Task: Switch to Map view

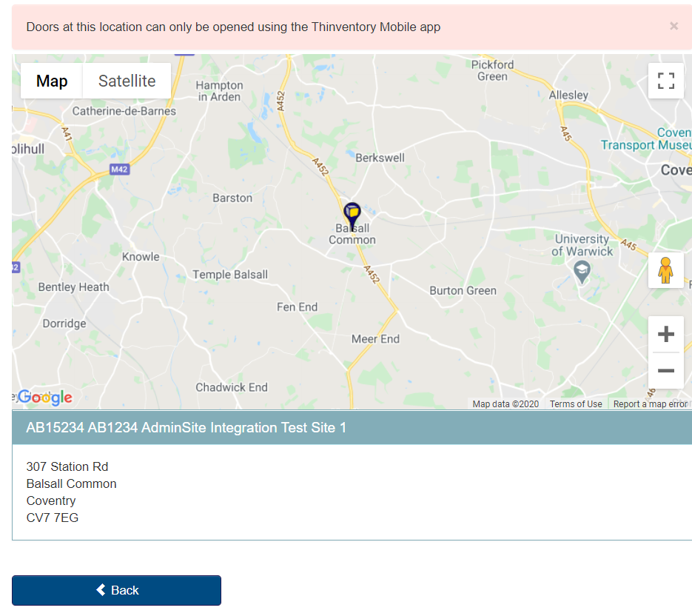Action: coord(50,81)
